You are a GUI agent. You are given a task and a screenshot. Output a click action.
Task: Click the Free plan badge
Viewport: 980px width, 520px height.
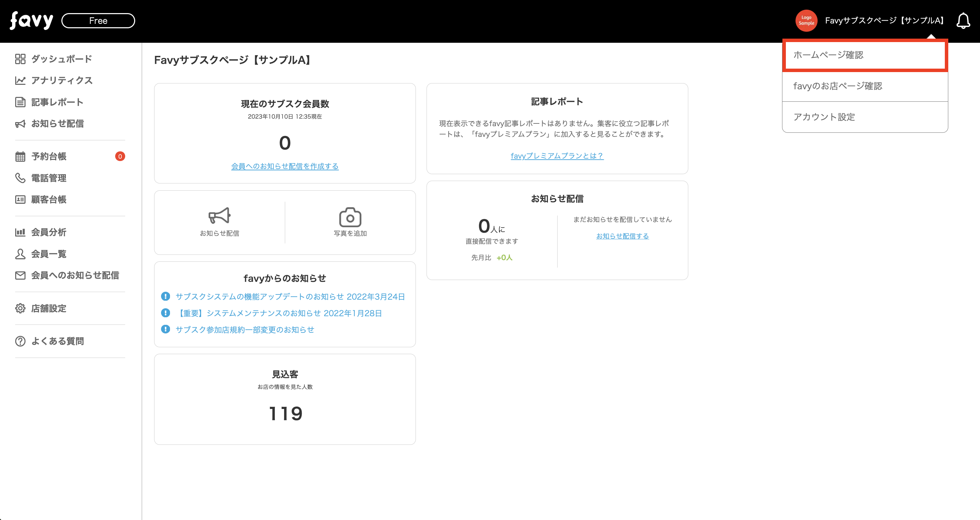tap(98, 21)
